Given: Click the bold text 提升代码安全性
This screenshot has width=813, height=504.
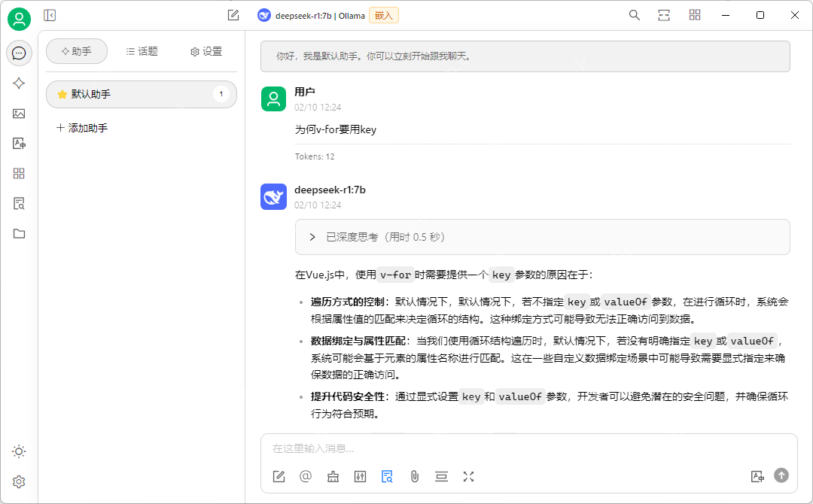Looking at the screenshot, I should point(347,396).
